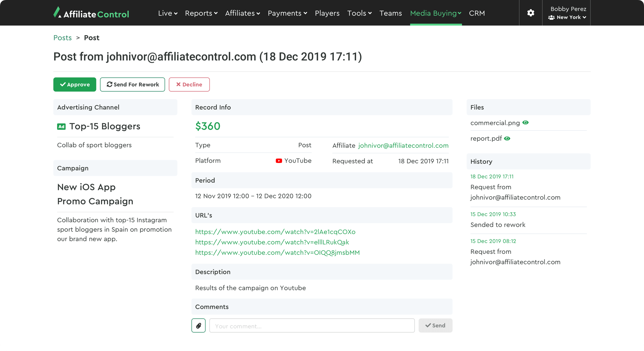This screenshot has width=644, height=351.
Task: Open the affiliate email link in Record Info
Action: point(403,146)
